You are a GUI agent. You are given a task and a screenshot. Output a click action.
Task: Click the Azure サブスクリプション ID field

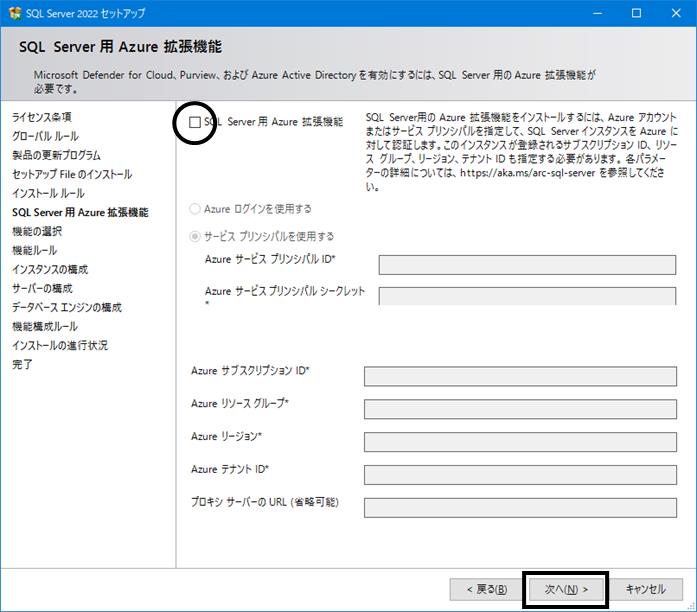(x=520, y=376)
